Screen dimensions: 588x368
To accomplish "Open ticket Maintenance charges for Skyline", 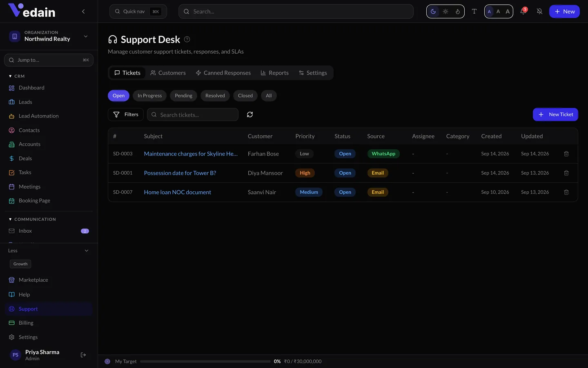I will [191, 154].
